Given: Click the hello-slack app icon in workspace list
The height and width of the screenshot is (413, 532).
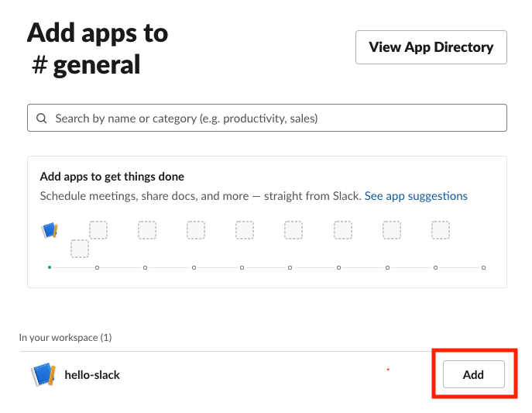Looking at the screenshot, I should (43, 374).
